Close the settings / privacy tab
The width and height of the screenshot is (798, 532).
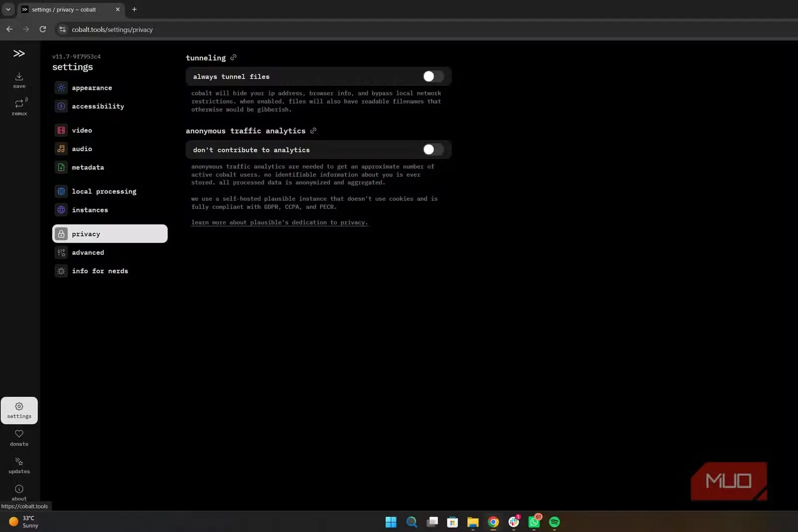(x=118, y=9)
